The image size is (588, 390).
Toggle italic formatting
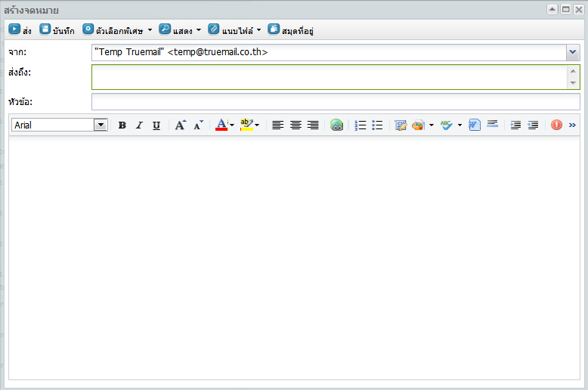[139, 125]
